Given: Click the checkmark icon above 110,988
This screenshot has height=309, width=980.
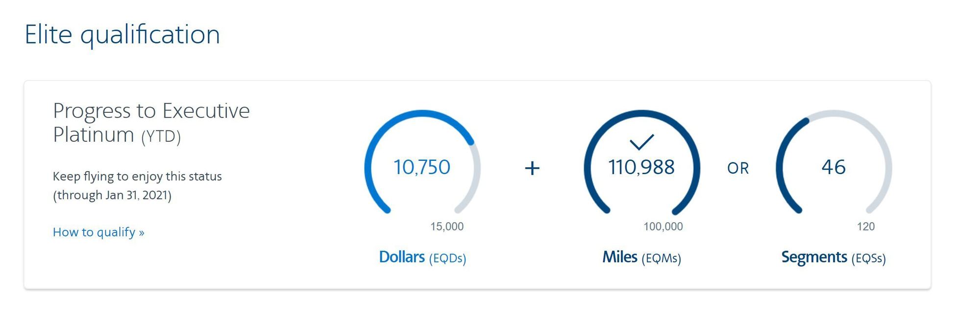Looking at the screenshot, I should tap(641, 142).
